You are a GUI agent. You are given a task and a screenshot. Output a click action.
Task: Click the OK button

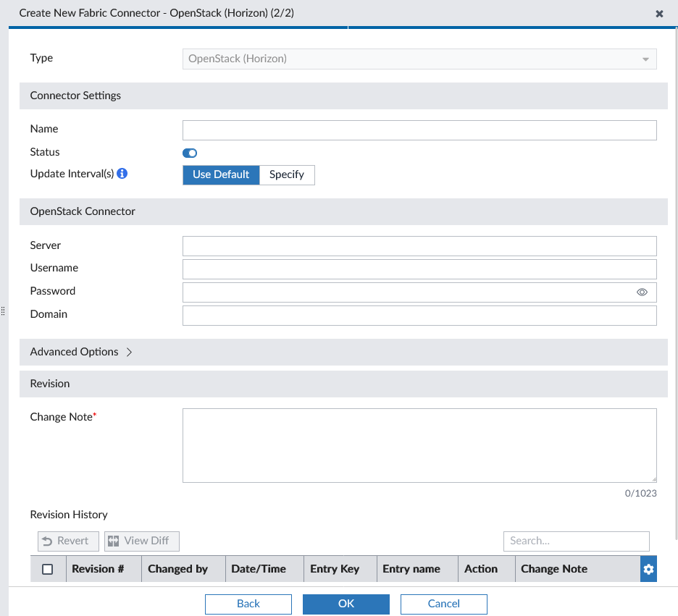(346, 604)
